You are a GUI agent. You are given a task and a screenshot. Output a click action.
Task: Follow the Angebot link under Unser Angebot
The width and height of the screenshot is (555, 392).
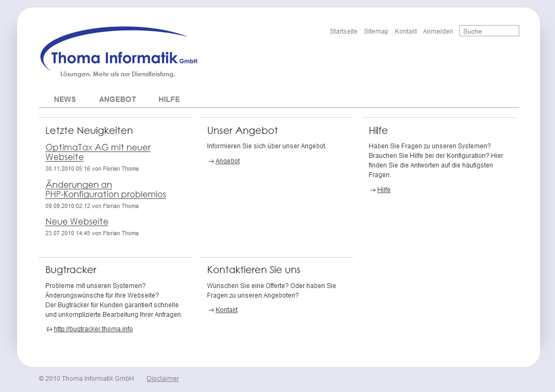[x=227, y=161]
